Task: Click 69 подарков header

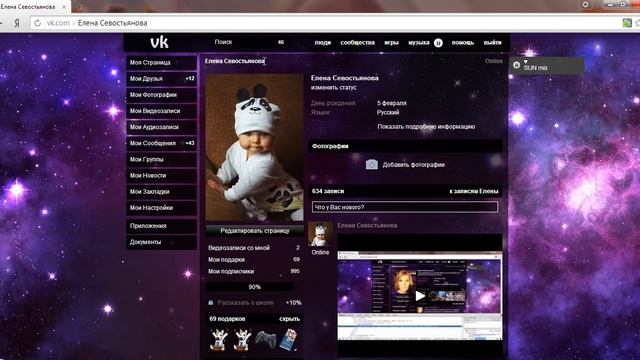Action: (x=227, y=319)
